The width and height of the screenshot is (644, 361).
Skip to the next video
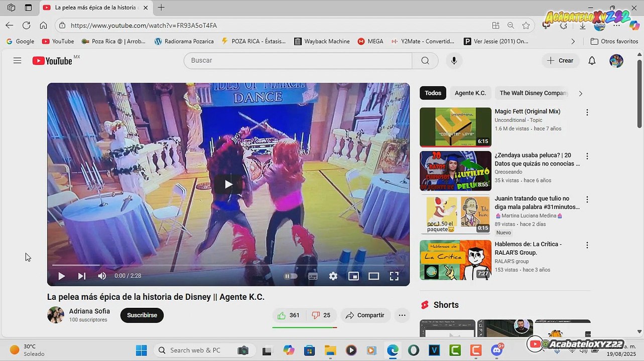[x=82, y=276]
